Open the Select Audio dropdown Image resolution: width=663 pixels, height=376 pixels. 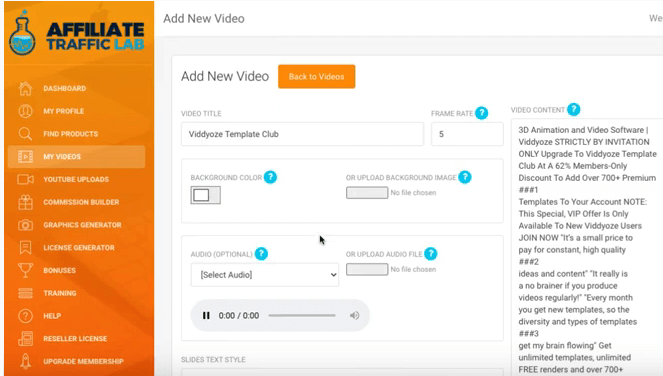(265, 275)
